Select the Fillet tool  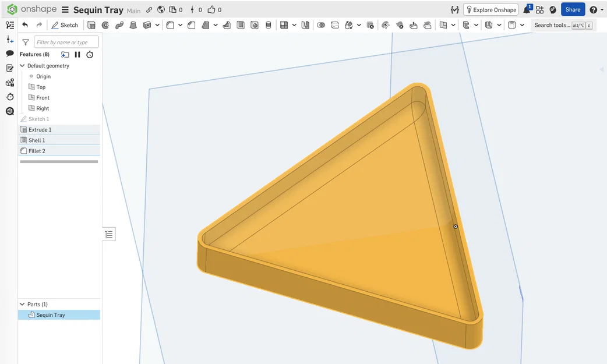(170, 25)
